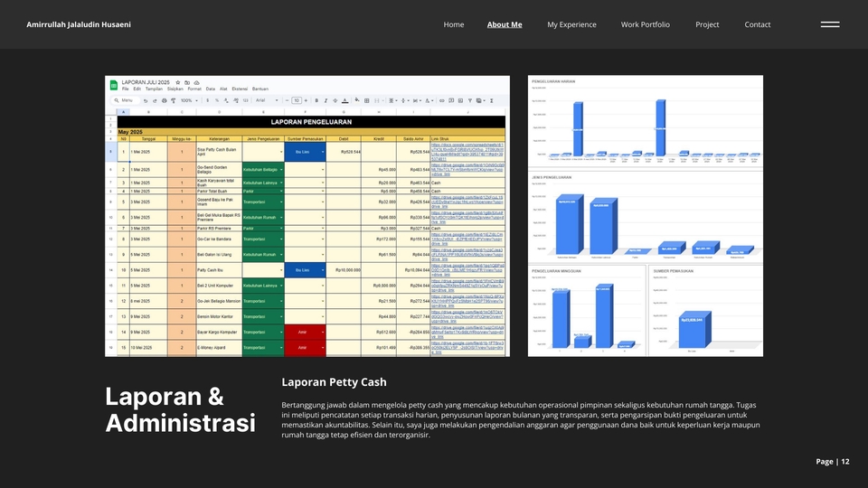The image size is (868, 488).
Task: Click the decrease decimal places icon
Action: (226, 100)
